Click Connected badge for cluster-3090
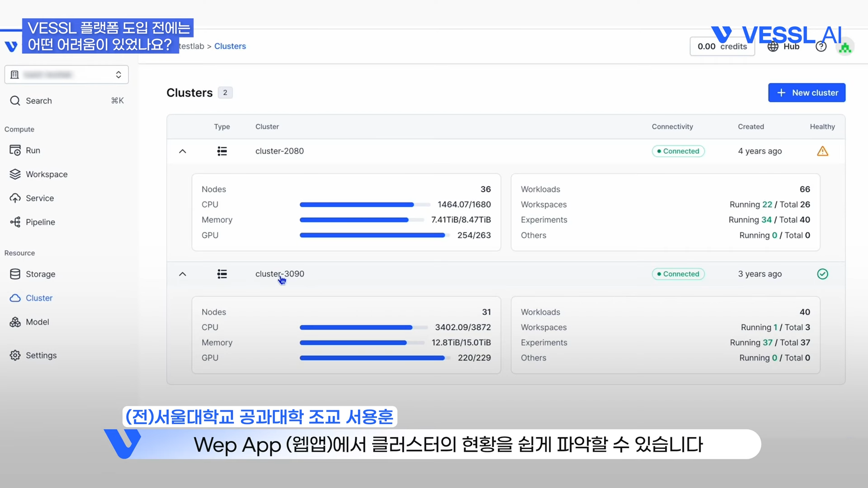Screen dimensions: 868x488 (678, 274)
